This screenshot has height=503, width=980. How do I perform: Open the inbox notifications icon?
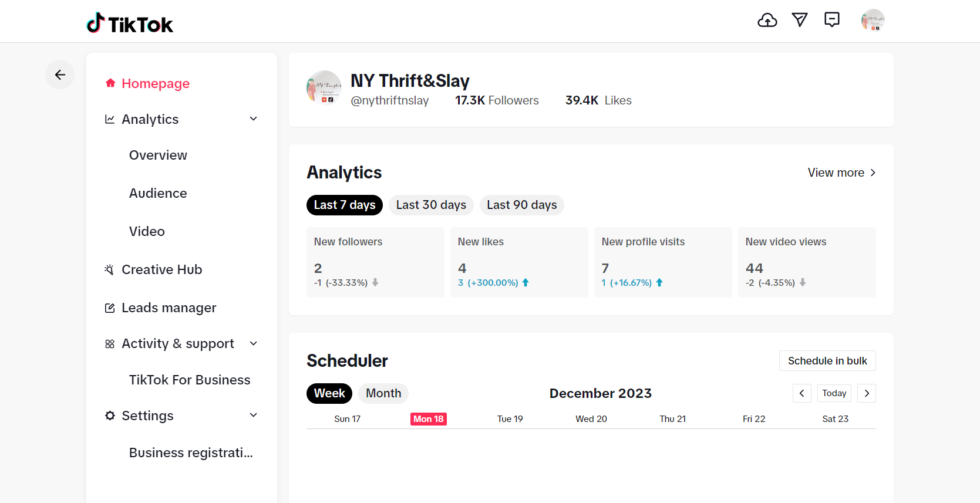click(832, 20)
